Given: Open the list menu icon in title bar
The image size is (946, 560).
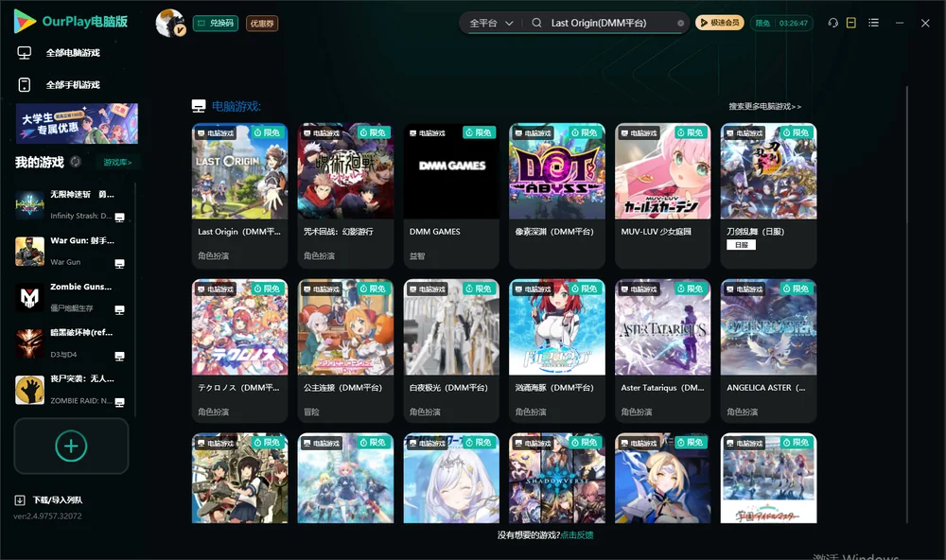Looking at the screenshot, I should point(873,23).
